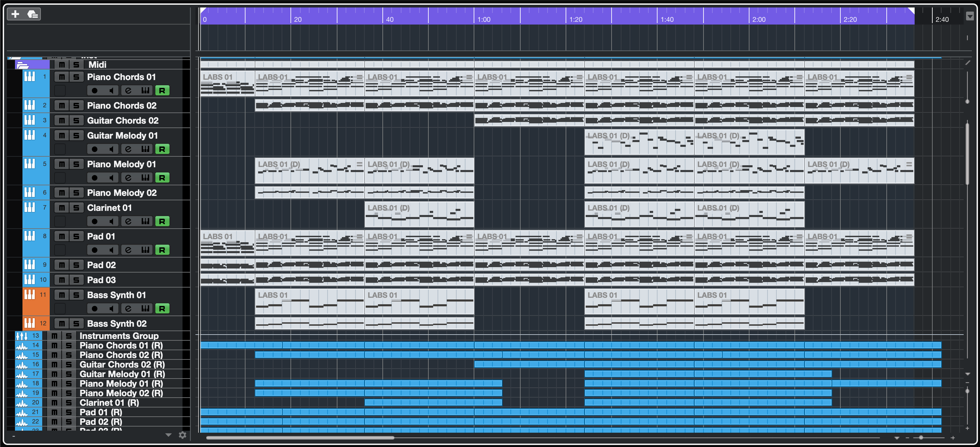
Task: Open the ruler display format dropdown arrow
Action: click(x=970, y=16)
